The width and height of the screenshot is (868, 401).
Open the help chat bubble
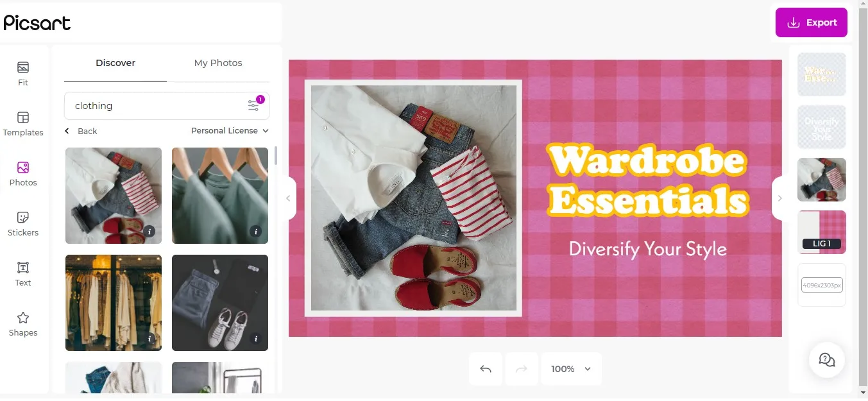coord(827,360)
